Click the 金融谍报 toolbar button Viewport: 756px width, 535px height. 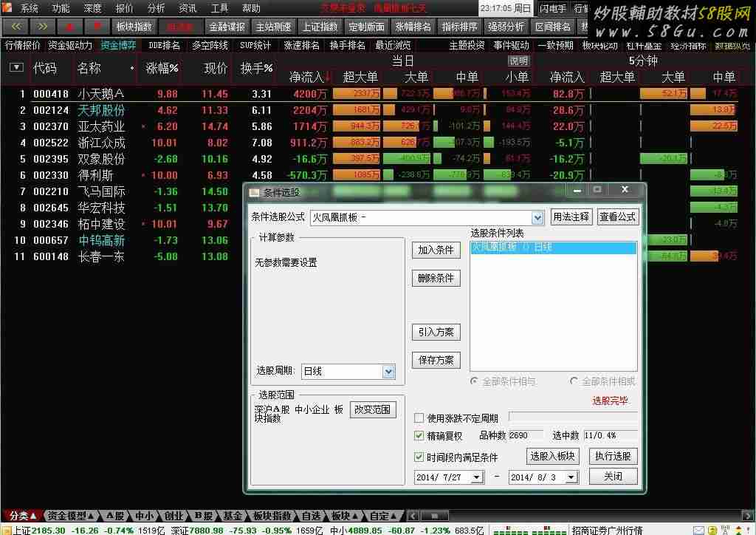coord(227,27)
